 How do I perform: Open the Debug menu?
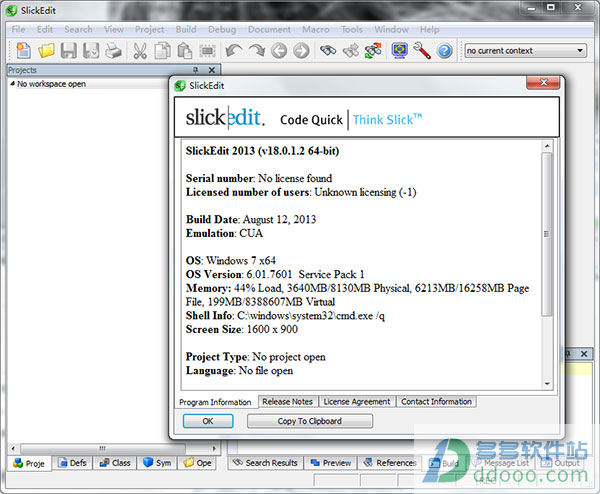coord(222,29)
